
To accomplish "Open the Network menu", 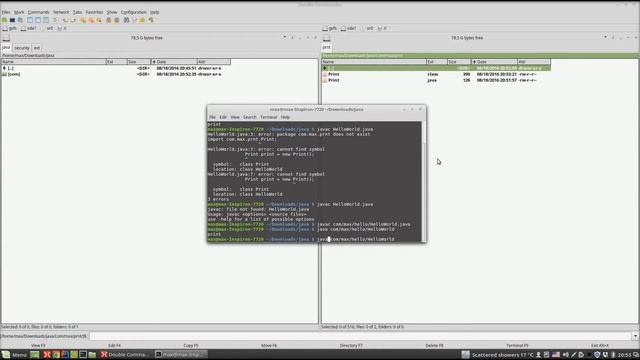I will pyautogui.click(x=61, y=12).
